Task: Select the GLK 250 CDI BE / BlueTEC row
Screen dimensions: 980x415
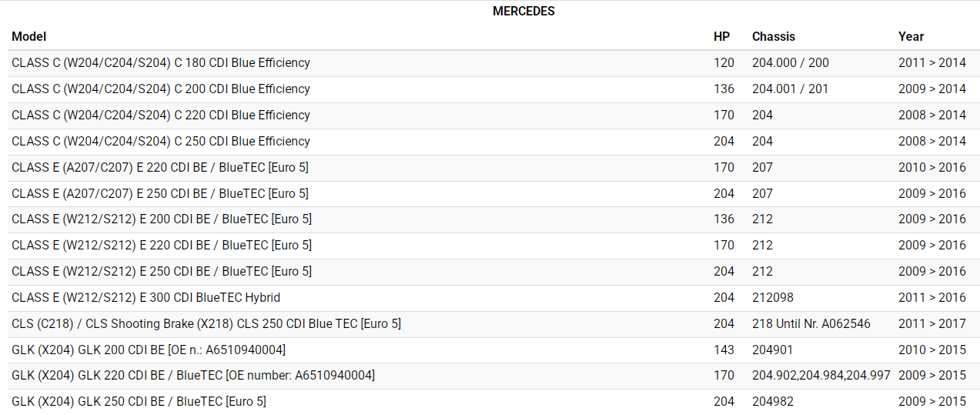Action: [x=139, y=401]
